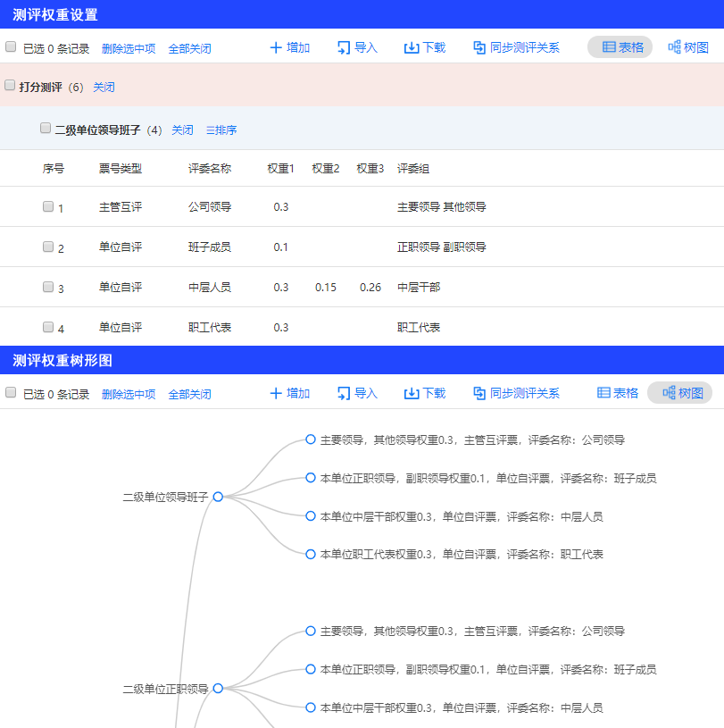Viewport: 724px width, 728px height.
Task: Click 0.1 weight value in row 2
Action: tap(281, 247)
